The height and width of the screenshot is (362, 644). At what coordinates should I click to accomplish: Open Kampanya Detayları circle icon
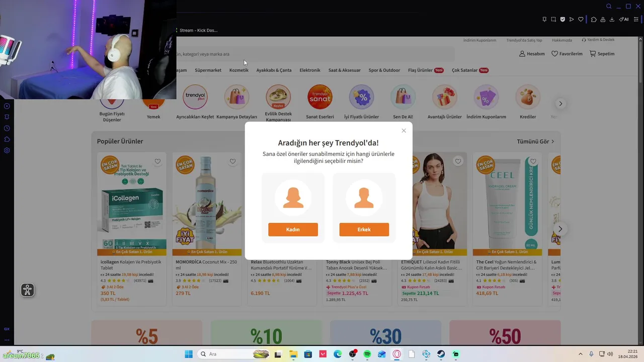tap(236, 97)
